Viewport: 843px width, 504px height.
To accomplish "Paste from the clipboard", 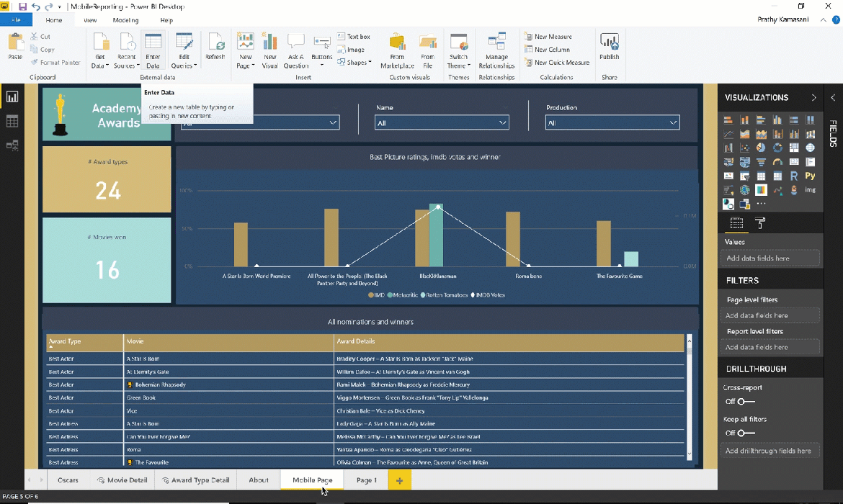I will [x=15, y=47].
